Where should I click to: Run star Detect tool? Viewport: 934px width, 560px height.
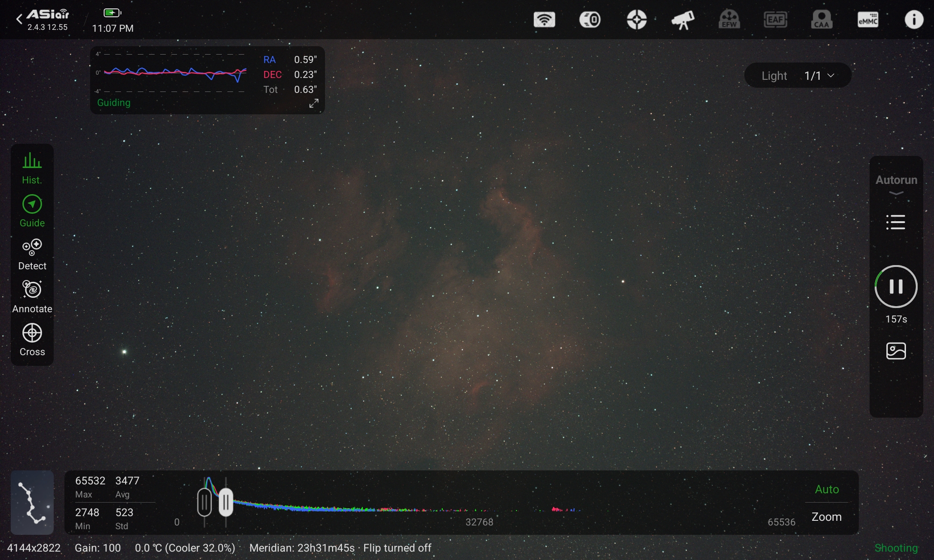coord(32,254)
